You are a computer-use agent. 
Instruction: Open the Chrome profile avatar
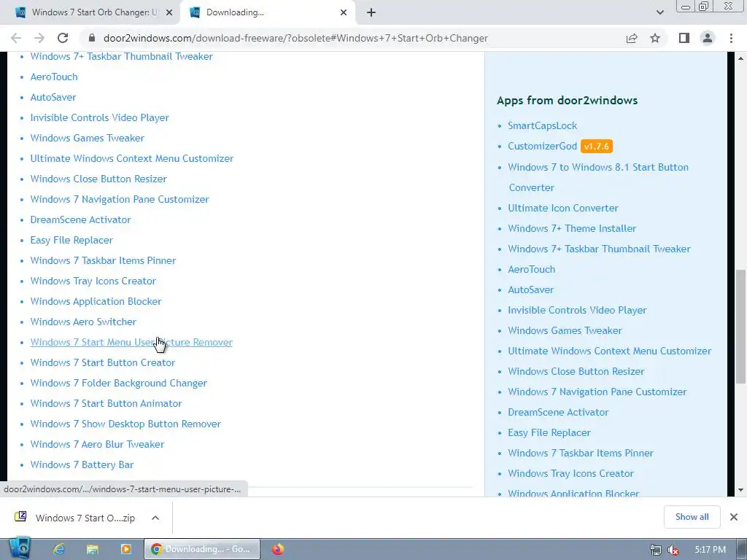[708, 38]
